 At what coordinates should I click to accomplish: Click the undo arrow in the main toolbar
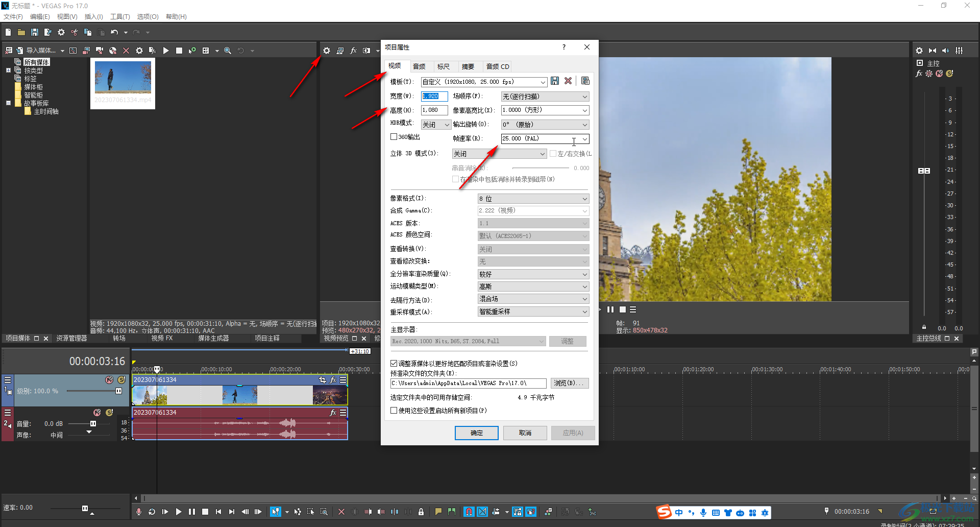tap(114, 32)
